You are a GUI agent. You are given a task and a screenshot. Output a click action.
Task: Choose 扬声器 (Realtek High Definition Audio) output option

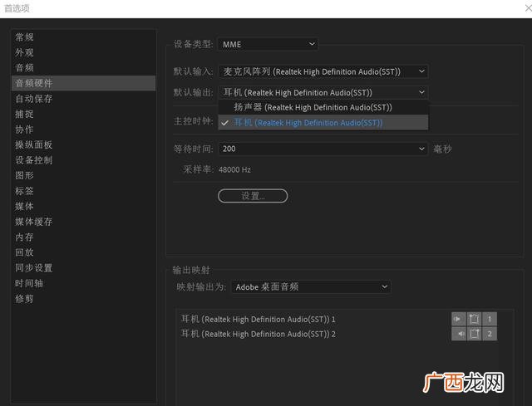(x=323, y=107)
